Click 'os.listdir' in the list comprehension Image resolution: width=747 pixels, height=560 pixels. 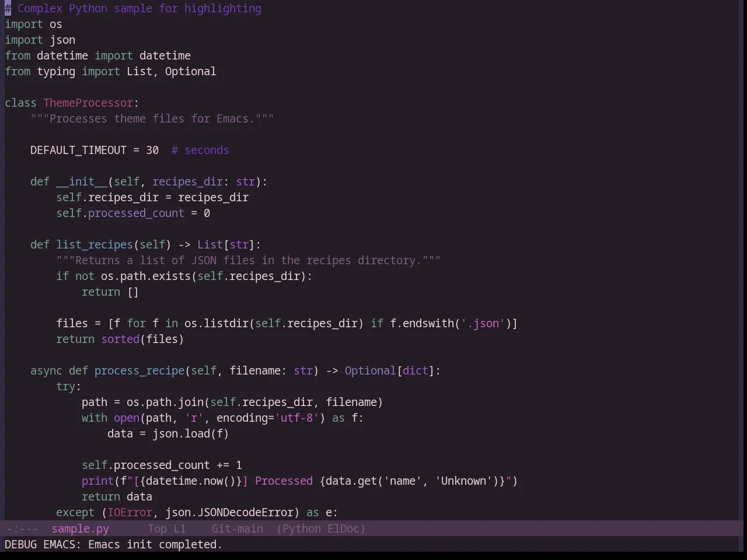click(217, 323)
